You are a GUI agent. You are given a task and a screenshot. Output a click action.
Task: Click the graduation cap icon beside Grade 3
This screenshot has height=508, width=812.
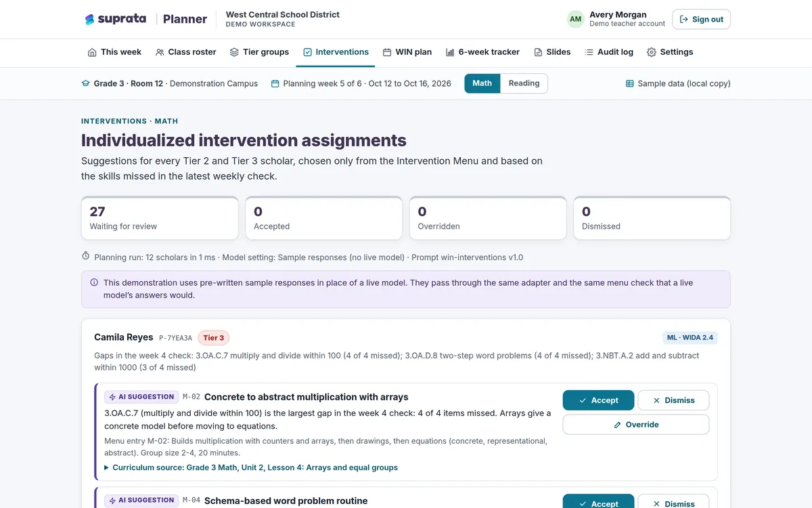pyautogui.click(x=85, y=83)
